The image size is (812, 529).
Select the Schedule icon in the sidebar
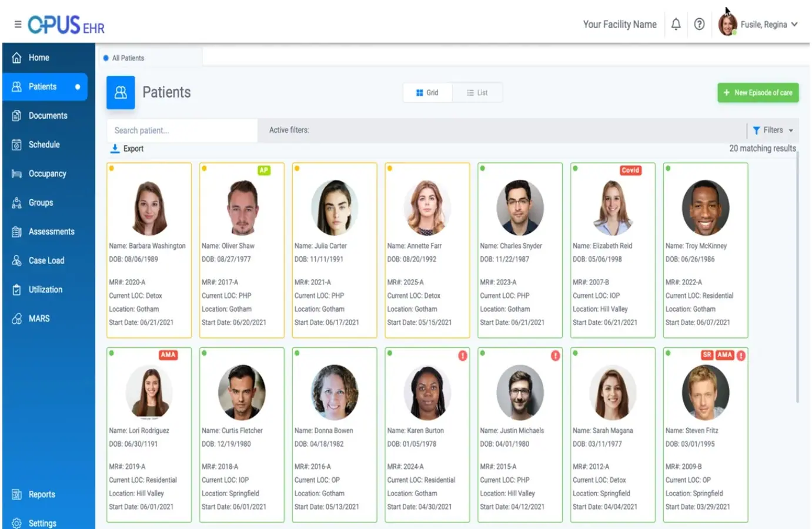pos(17,144)
